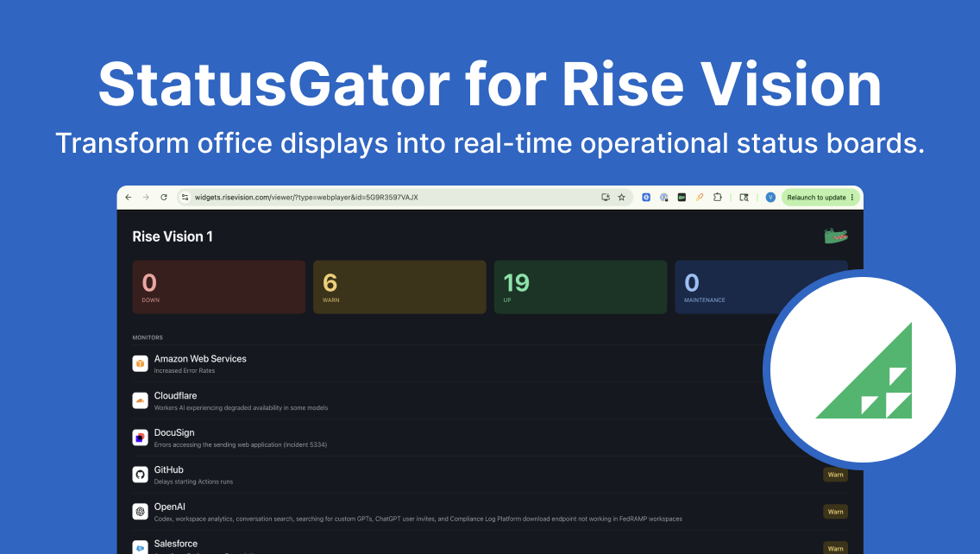
Task: Click the Cloudflare cloud icon
Action: [x=140, y=400]
